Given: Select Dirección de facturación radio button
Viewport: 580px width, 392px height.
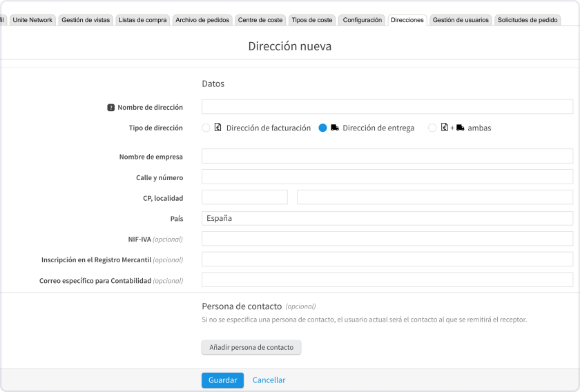Looking at the screenshot, I should [206, 128].
